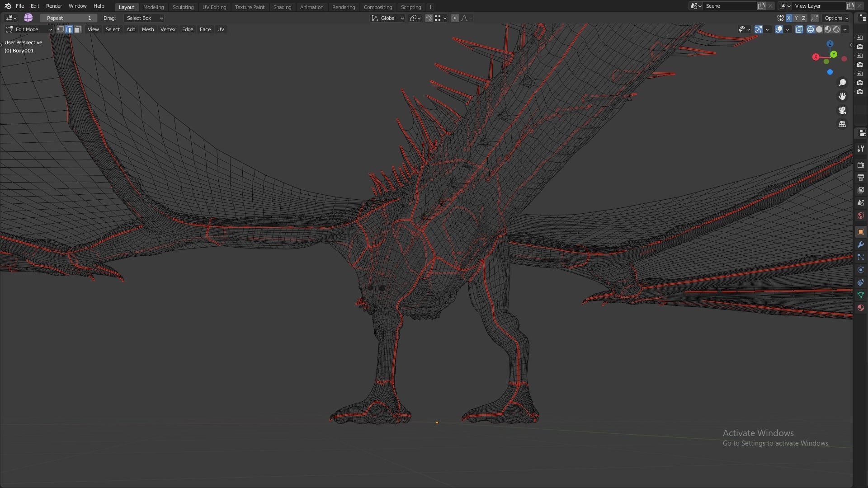This screenshot has height=488, width=868.
Task: Switch perspective/orthographic grid icon
Action: coord(842,124)
